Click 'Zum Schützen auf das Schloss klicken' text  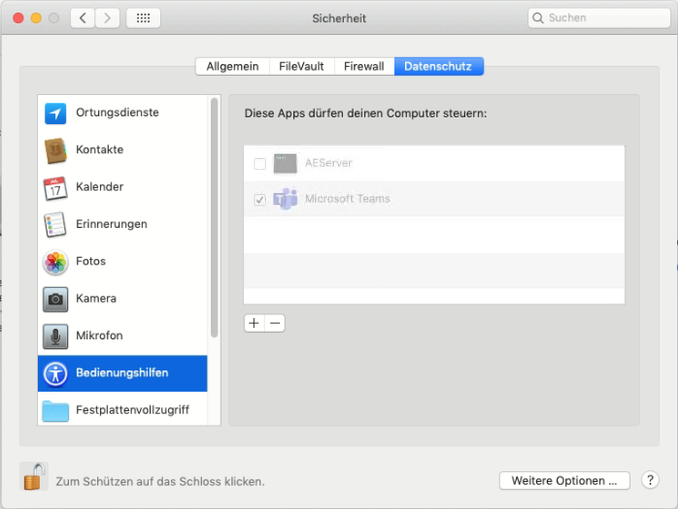pos(160,481)
